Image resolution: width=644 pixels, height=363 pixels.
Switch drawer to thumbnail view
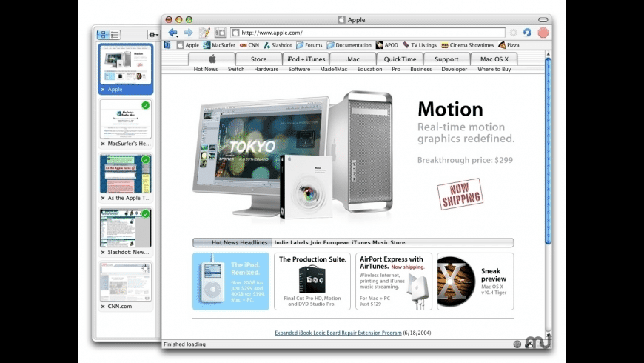coord(103,35)
